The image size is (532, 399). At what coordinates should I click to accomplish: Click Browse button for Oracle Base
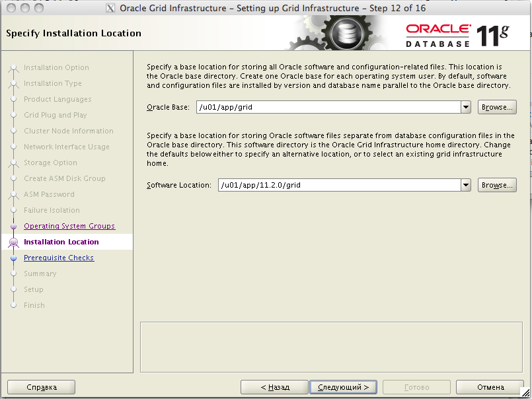[x=497, y=107]
